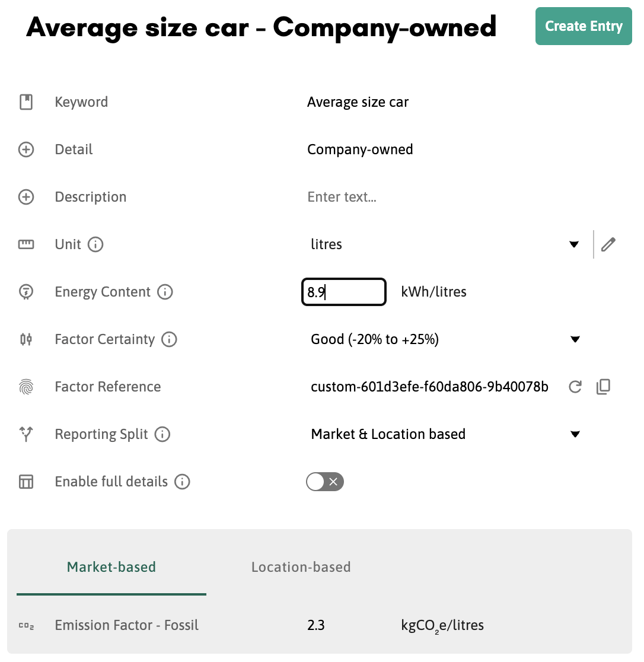This screenshot has width=644, height=662.
Task: Open the Factor Certainty info tooltip
Action: click(169, 339)
